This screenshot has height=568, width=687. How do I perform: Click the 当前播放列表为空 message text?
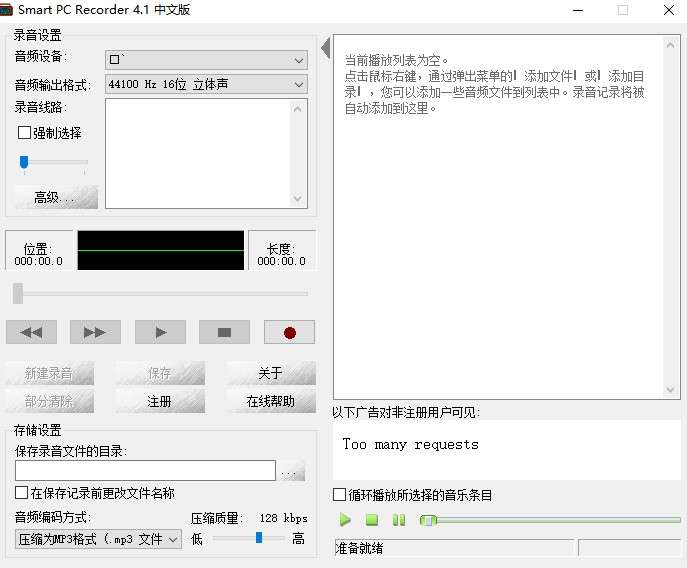point(396,60)
